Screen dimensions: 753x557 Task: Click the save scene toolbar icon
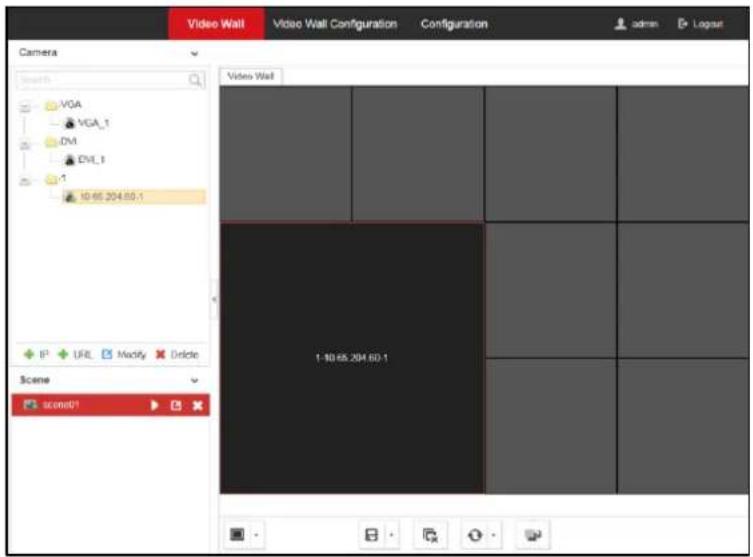tap(371, 535)
